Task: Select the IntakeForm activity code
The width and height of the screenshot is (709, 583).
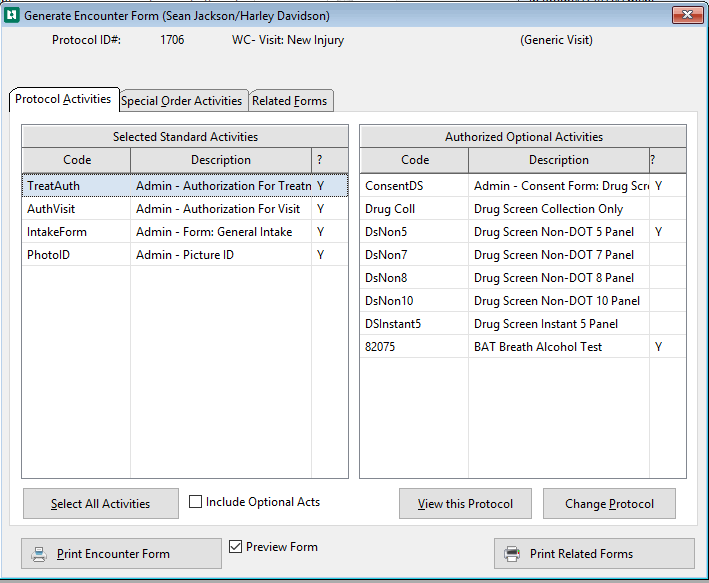Action: (57, 232)
